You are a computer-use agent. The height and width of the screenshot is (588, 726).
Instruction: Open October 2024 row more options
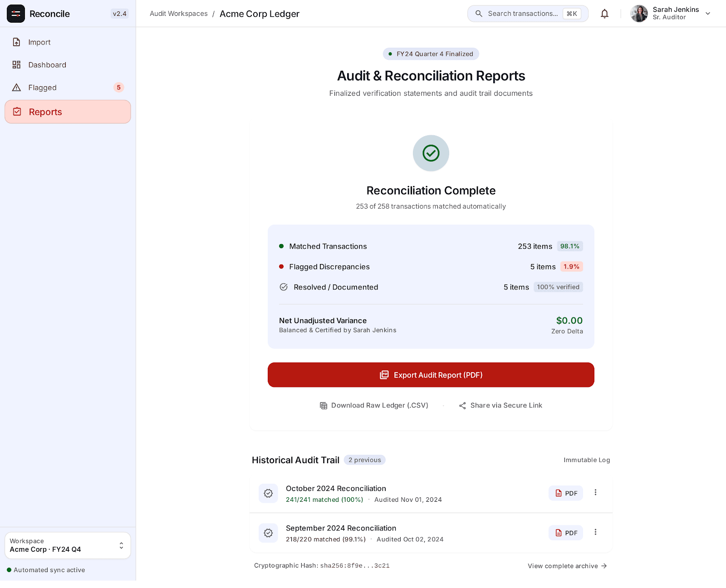click(x=595, y=492)
